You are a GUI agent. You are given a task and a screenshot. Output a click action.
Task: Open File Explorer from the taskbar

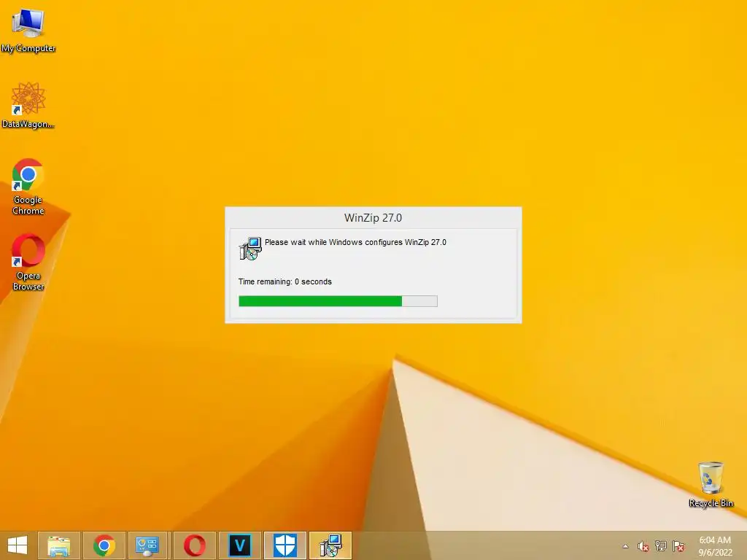coord(59,545)
